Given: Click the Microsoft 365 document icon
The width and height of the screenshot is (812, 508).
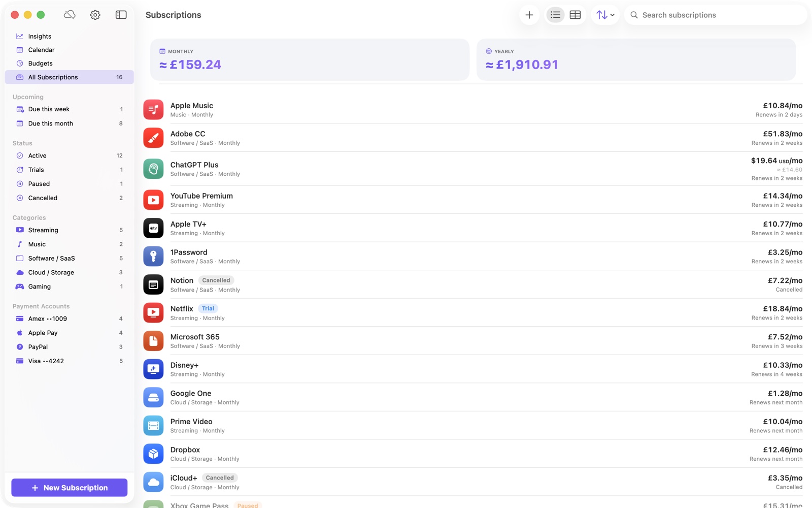Looking at the screenshot, I should 153,341.
